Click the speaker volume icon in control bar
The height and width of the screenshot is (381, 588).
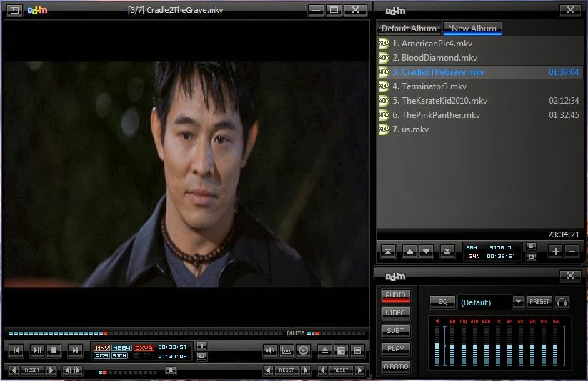(270, 350)
